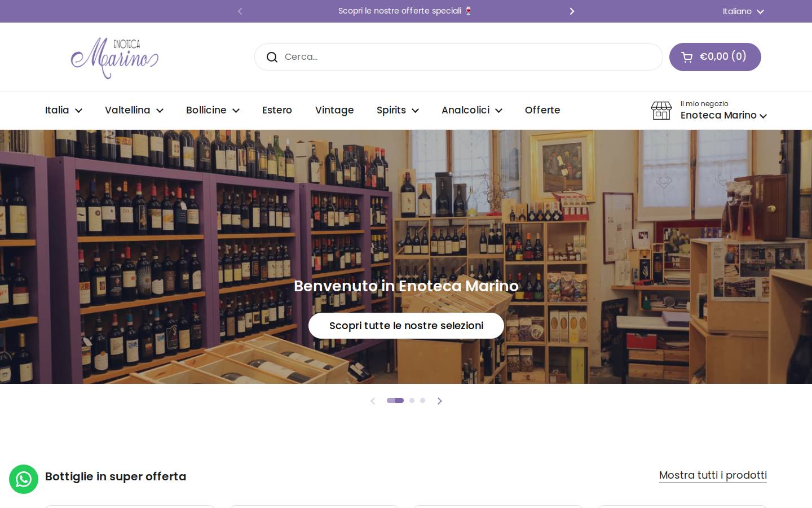Click Mostra tutti i prodotti link
This screenshot has width=812, height=508.
pyautogui.click(x=713, y=475)
